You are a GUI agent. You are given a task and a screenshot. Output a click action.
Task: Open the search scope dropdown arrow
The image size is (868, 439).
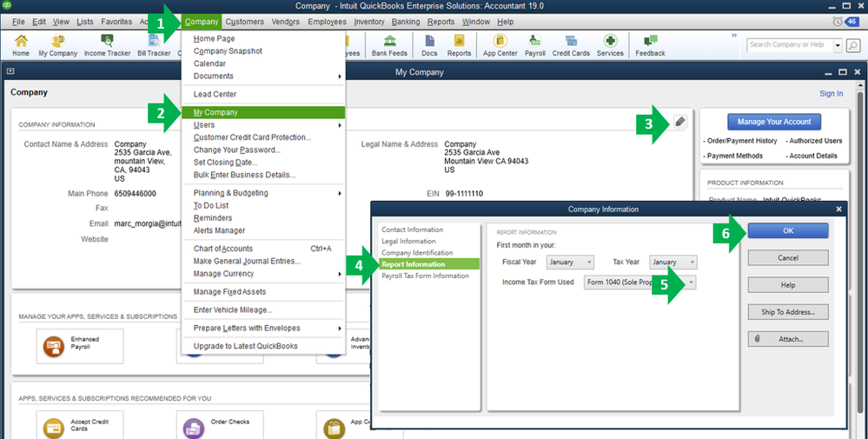838,45
